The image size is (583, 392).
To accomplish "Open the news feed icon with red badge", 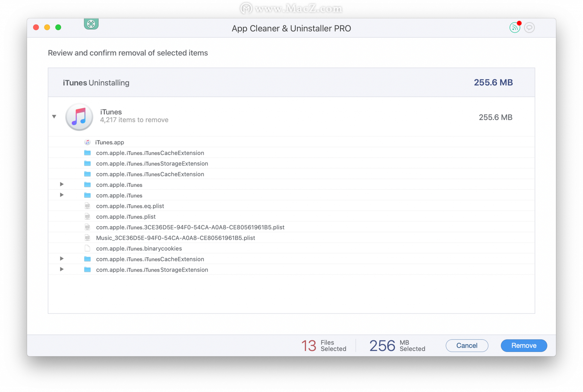I will pos(515,27).
